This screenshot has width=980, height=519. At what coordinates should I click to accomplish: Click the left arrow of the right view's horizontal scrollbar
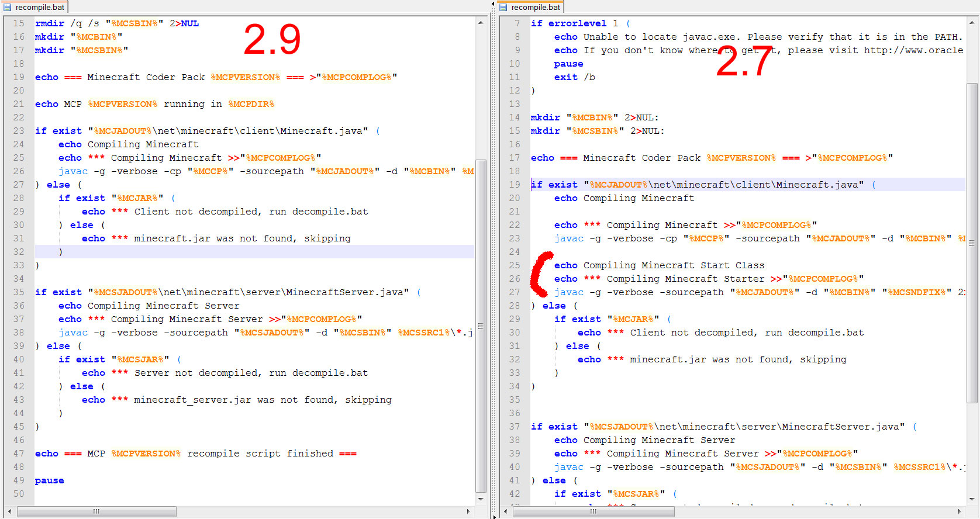pyautogui.click(x=505, y=511)
